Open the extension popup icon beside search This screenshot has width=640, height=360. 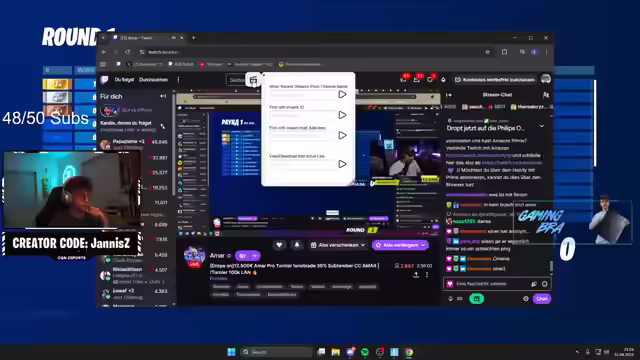point(253,80)
